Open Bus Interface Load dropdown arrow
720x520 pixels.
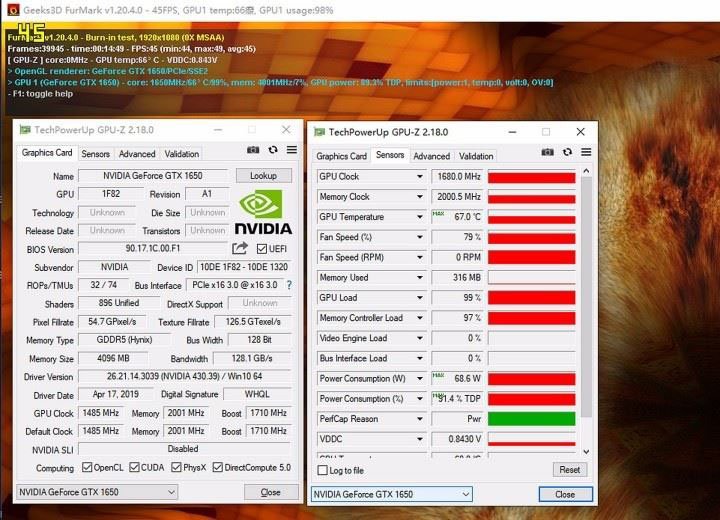click(419, 358)
